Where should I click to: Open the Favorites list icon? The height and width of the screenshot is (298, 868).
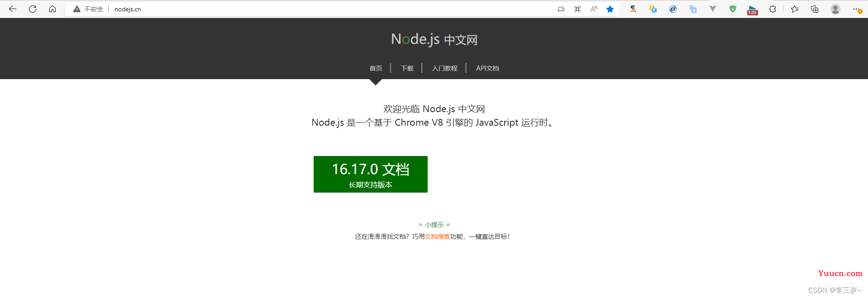tap(795, 9)
